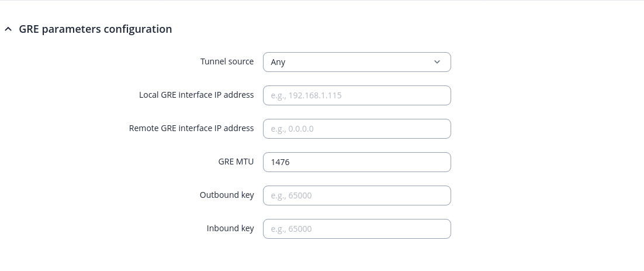Click the 'Remote GRE interface IP address' label
The height and width of the screenshot is (271, 644).
tap(191, 128)
